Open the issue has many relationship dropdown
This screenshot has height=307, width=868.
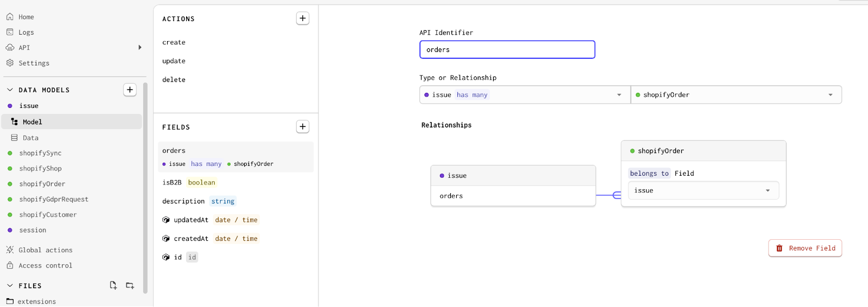[525, 95]
